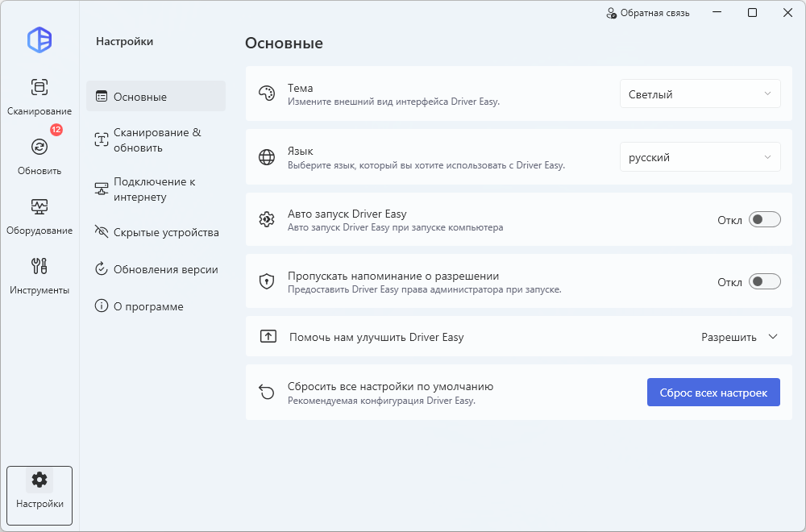This screenshot has width=806, height=532.
Task: Click the Язык setting title
Action: coord(300,151)
